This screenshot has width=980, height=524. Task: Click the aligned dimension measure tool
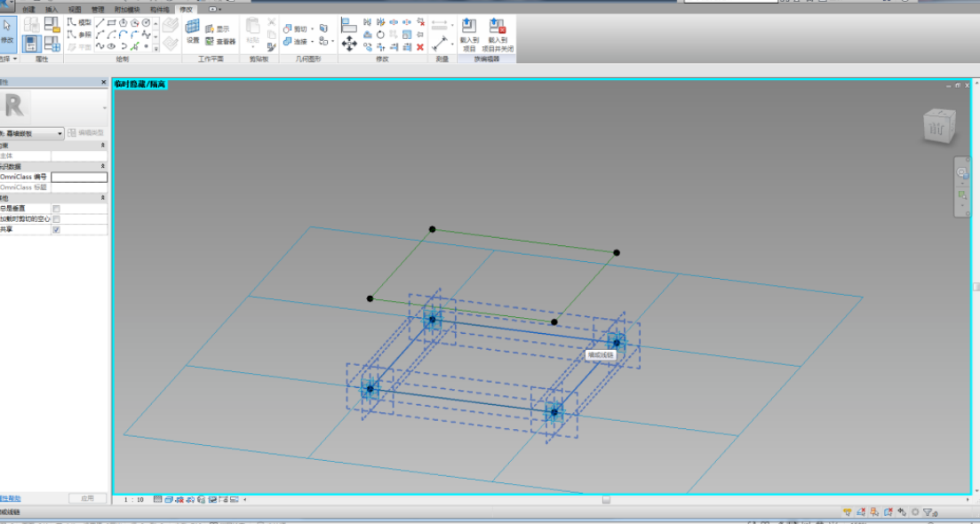[x=440, y=44]
